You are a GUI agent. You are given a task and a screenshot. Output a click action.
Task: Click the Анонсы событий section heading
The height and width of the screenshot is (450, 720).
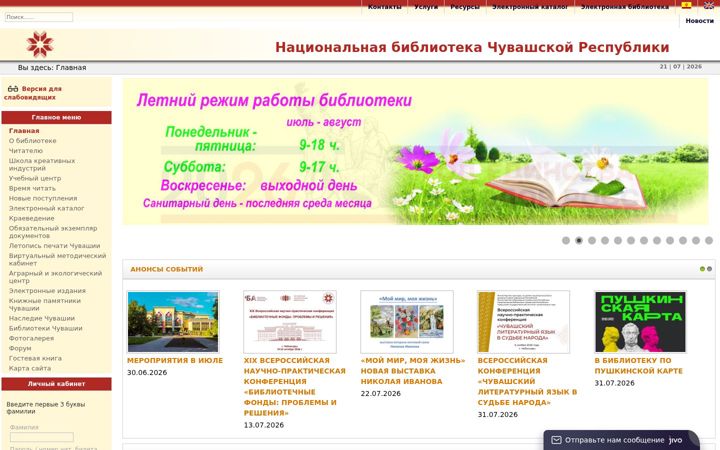point(167,269)
